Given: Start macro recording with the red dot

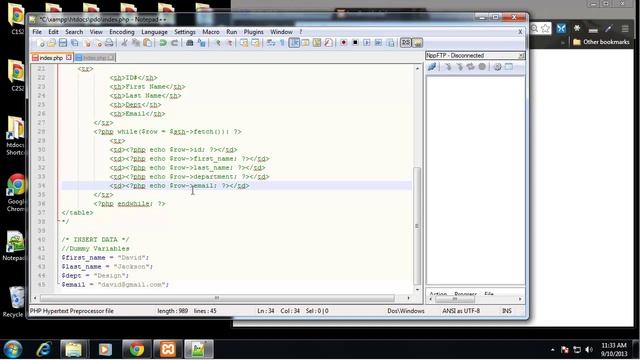Looking at the screenshot, I should [344, 43].
